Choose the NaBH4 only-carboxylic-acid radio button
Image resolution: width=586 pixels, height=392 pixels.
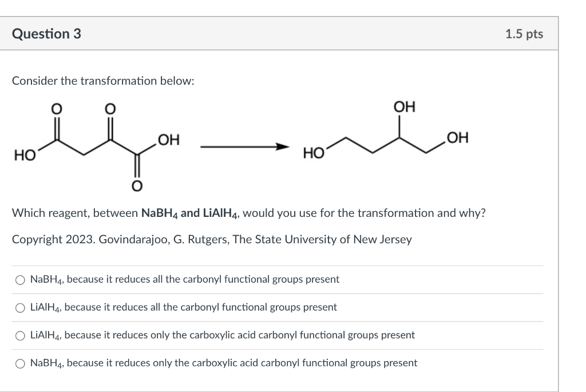21,363
